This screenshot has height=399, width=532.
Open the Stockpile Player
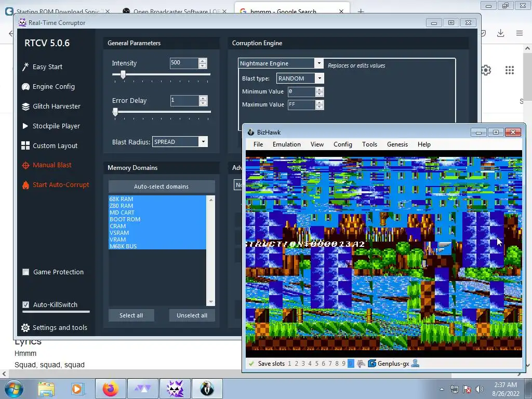51,126
